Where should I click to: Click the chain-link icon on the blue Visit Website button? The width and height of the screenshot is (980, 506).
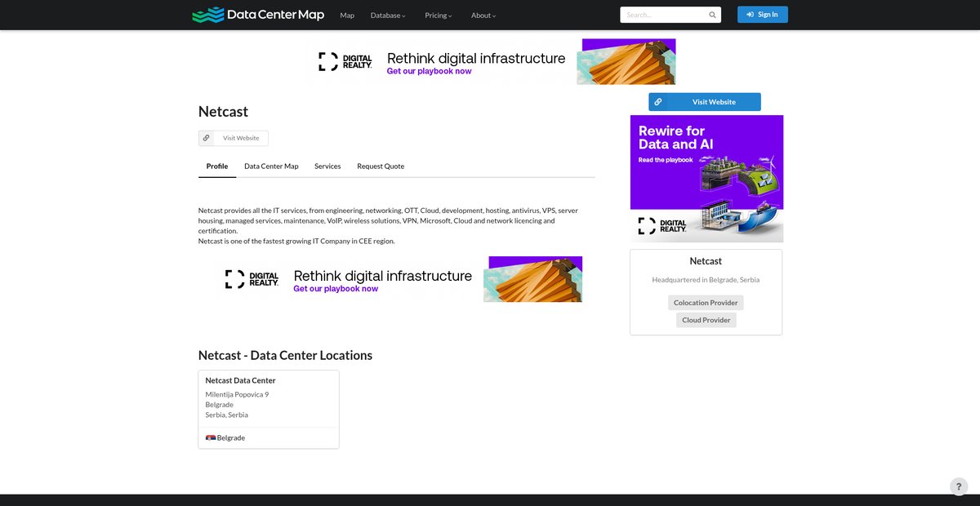[658, 102]
